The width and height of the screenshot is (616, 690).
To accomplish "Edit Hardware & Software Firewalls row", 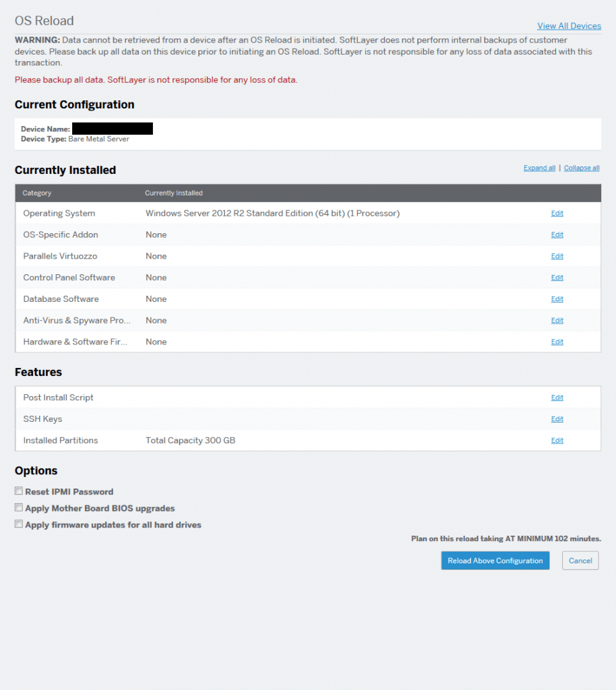I will click(557, 342).
